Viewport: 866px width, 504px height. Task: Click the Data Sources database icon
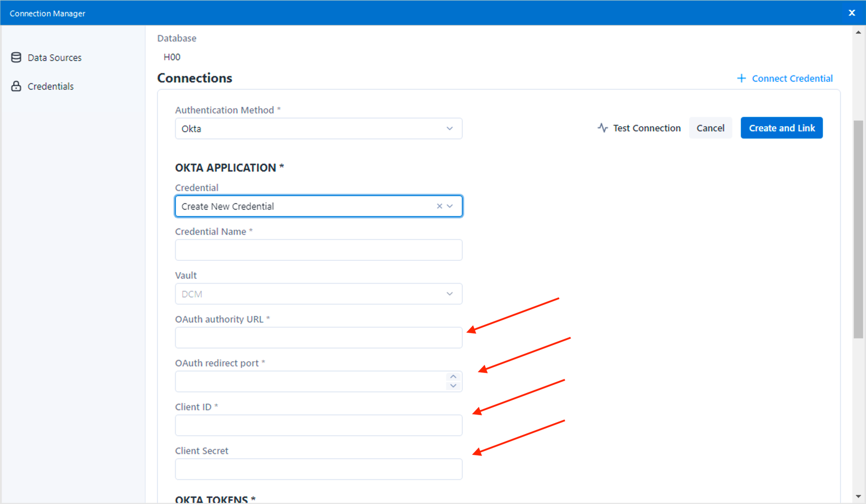(16, 57)
